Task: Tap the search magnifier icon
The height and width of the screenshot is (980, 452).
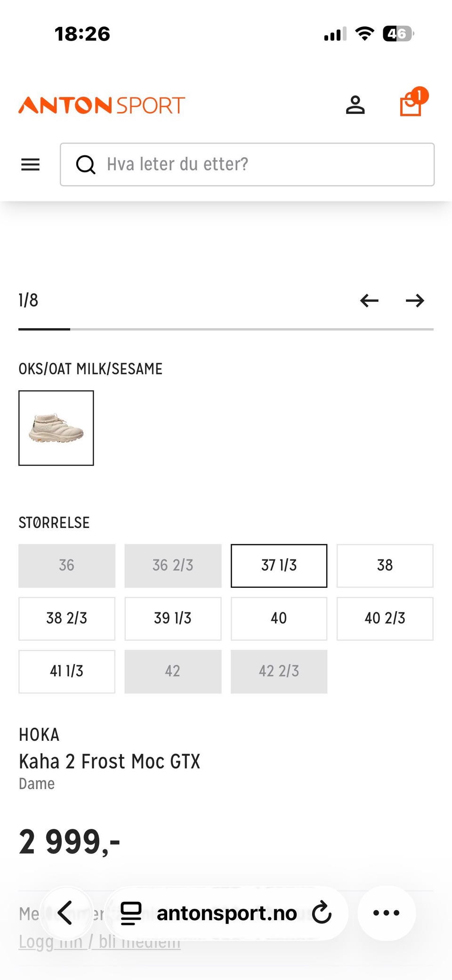Action: (x=86, y=164)
